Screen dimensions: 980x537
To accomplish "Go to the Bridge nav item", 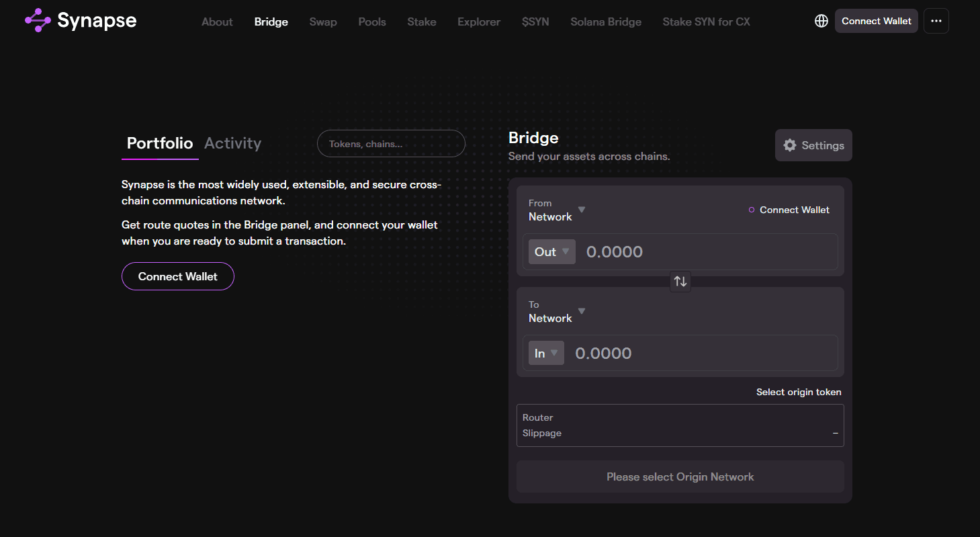I will coord(271,22).
